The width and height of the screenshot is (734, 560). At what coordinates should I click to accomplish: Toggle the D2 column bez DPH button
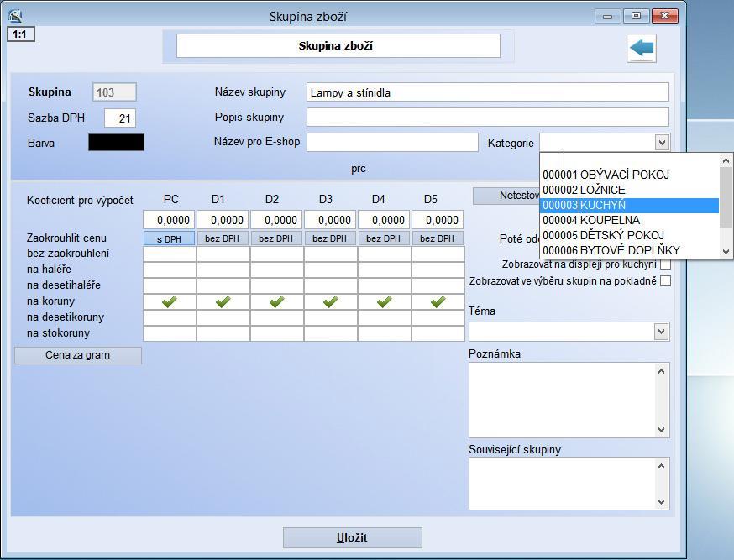pyautogui.click(x=275, y=238)
